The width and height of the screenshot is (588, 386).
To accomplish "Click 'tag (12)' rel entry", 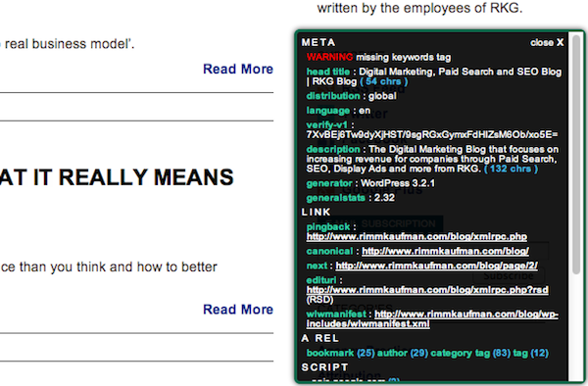I will [x=530, y=353].
